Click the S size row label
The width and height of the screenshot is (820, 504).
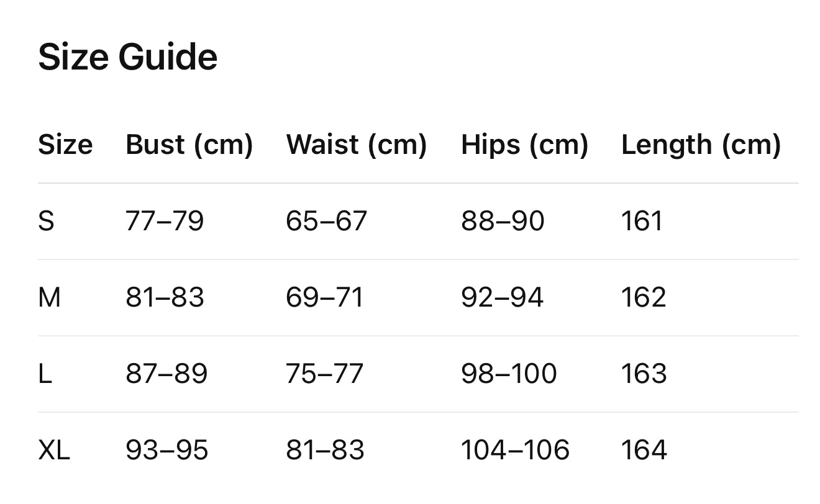pos(46,221)
